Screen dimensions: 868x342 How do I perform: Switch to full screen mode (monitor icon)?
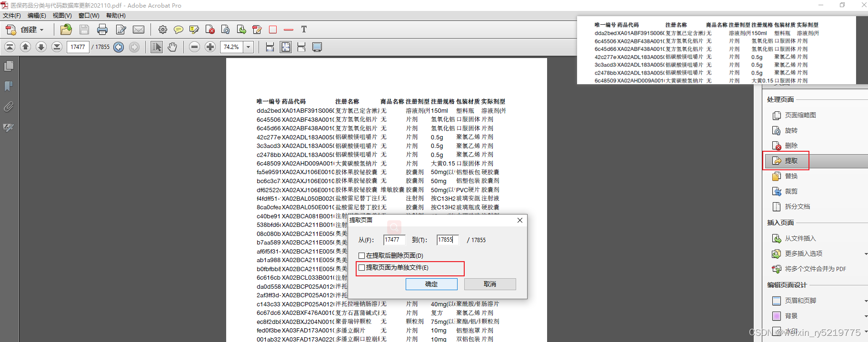(317, 47)
